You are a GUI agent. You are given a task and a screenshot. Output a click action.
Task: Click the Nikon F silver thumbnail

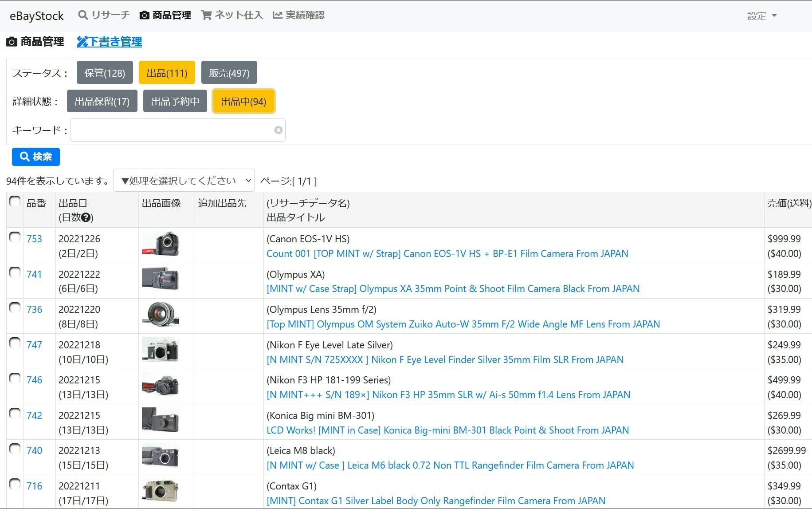[x=161, y=349]
